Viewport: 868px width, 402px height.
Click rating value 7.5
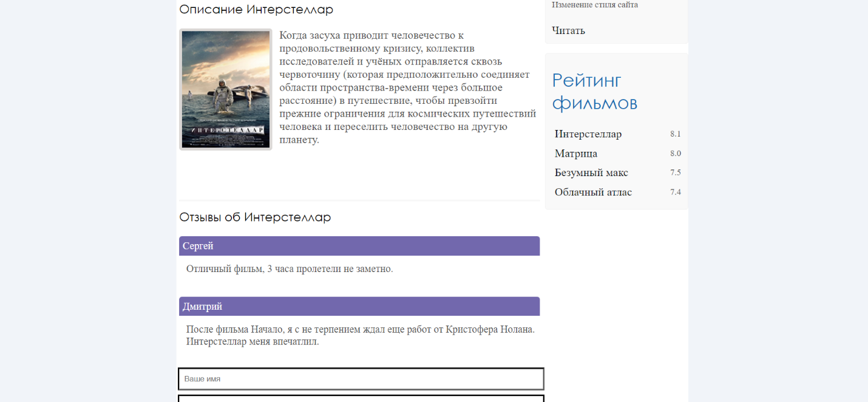point(676,173)
